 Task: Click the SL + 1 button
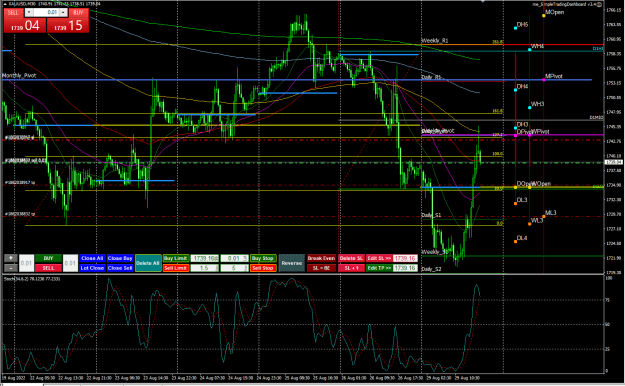tap(351, 268)
